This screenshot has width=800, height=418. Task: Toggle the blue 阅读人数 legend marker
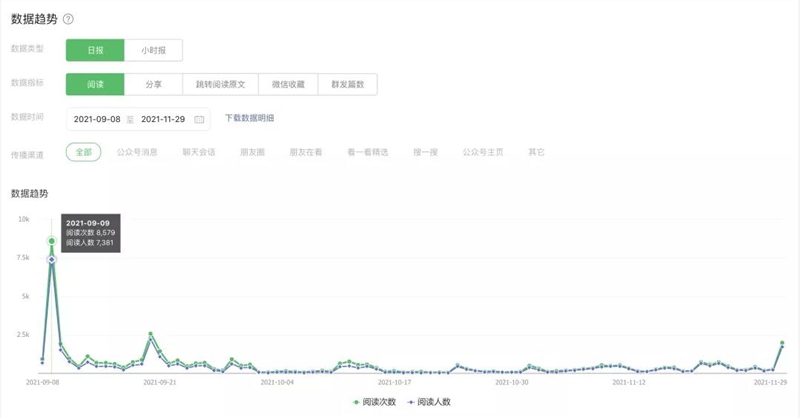[411, 402]
